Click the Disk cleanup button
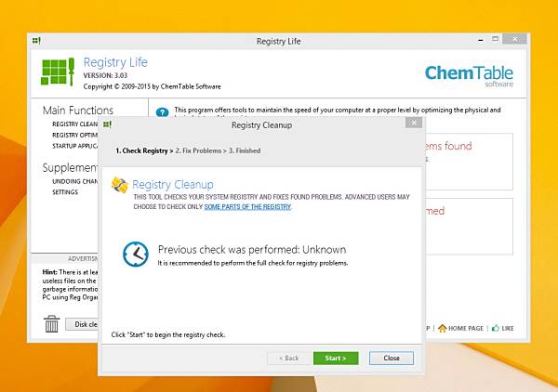Viewport: 558px width, 392px height. pyautogui.click(x=82, y=324)
